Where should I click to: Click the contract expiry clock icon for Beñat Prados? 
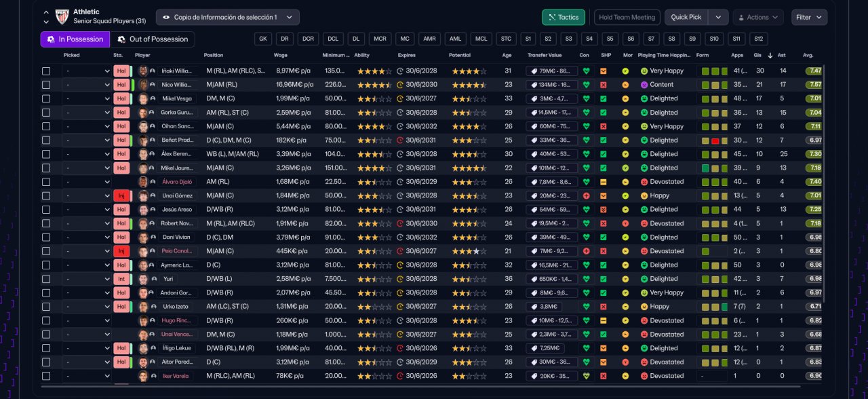coord(400,140)
